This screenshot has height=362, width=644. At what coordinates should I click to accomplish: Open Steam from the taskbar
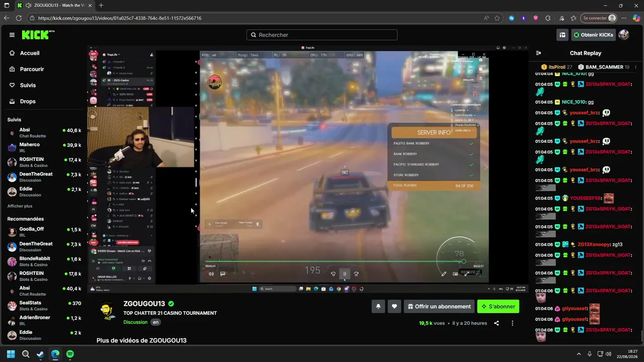(x=40, y=354)
